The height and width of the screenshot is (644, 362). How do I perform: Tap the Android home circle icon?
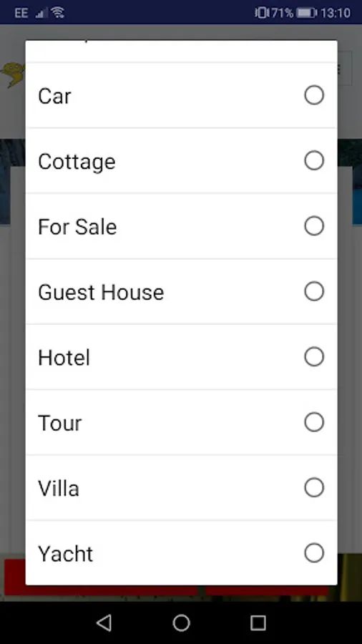point(181,623)
